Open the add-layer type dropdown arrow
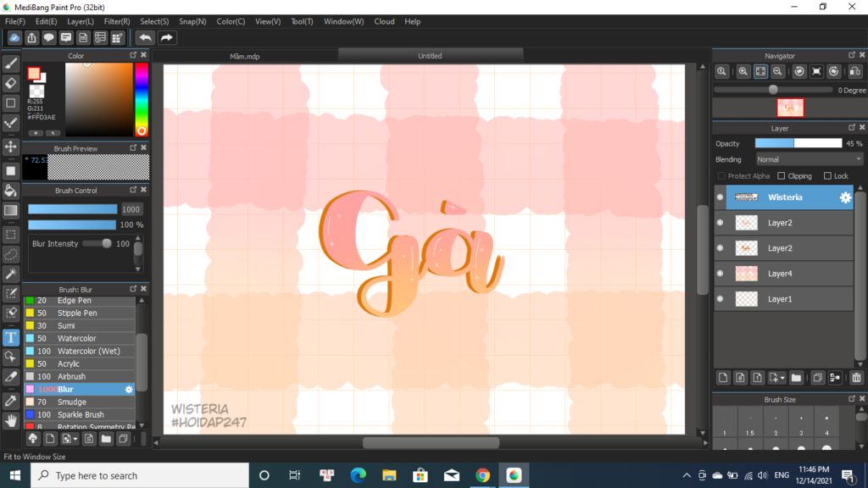Image resolution: width=868 pixels, height=488 pixels. point(782,379)
